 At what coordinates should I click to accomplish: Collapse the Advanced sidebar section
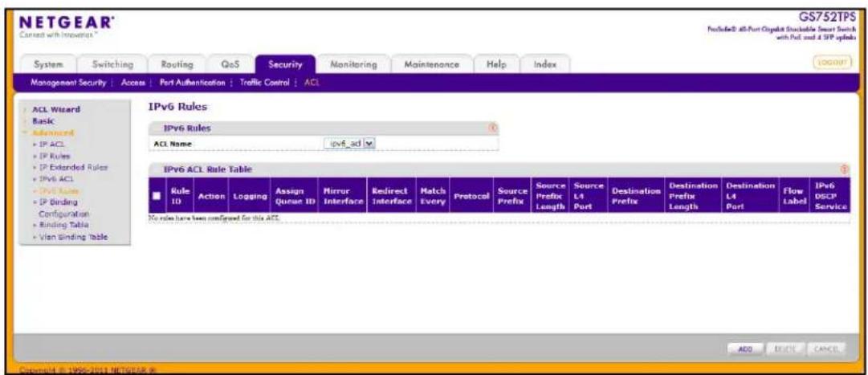(52, 132)
